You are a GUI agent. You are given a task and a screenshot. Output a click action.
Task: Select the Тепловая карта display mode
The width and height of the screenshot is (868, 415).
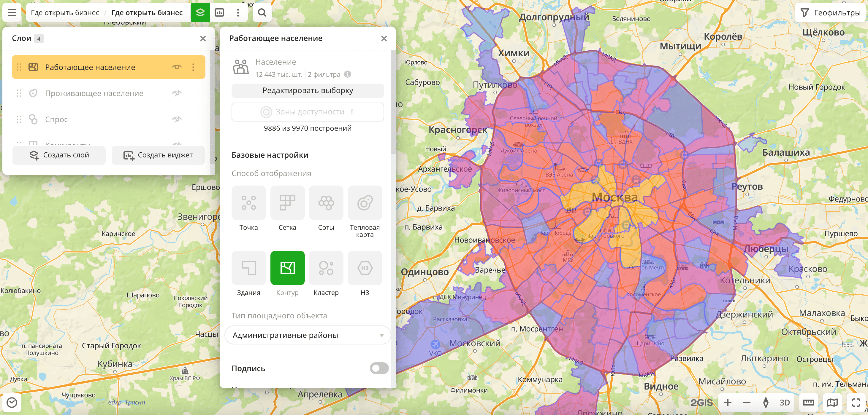[365, 203]
